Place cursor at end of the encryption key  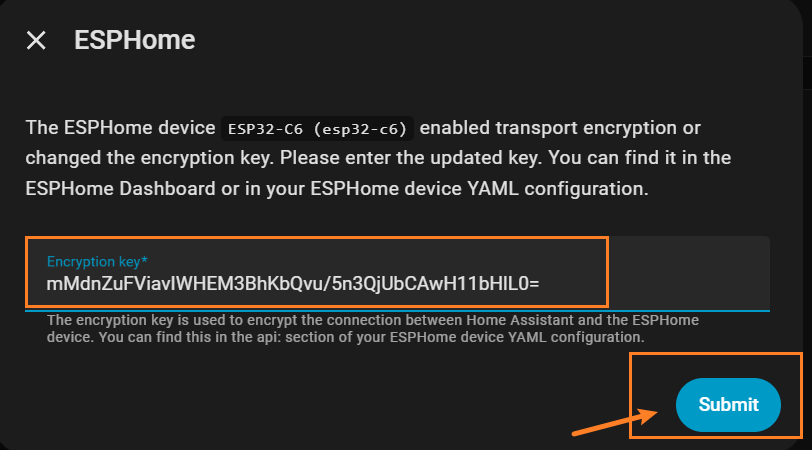(540, 285)
